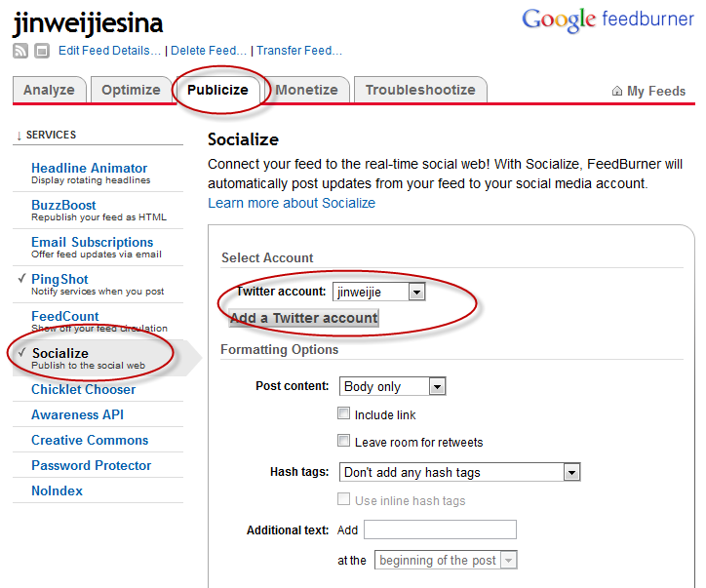The image size is (706, 588).
Task: Open the Troubleshootize tab
Action: (x=420, y=90)
